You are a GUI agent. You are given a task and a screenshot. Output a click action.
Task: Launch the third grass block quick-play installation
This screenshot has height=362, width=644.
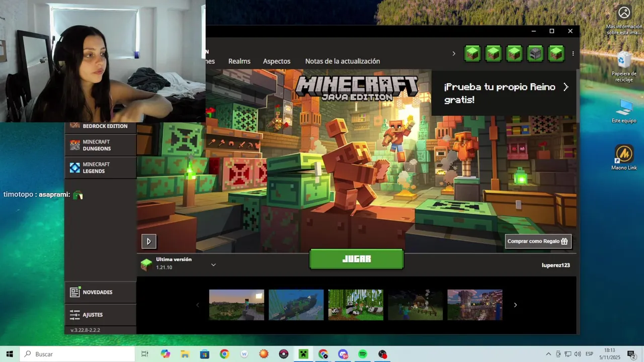pos(514,53)
